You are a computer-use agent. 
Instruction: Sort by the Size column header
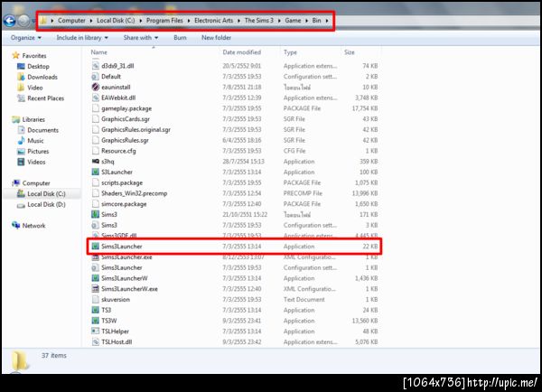click(x=349, y=52)
